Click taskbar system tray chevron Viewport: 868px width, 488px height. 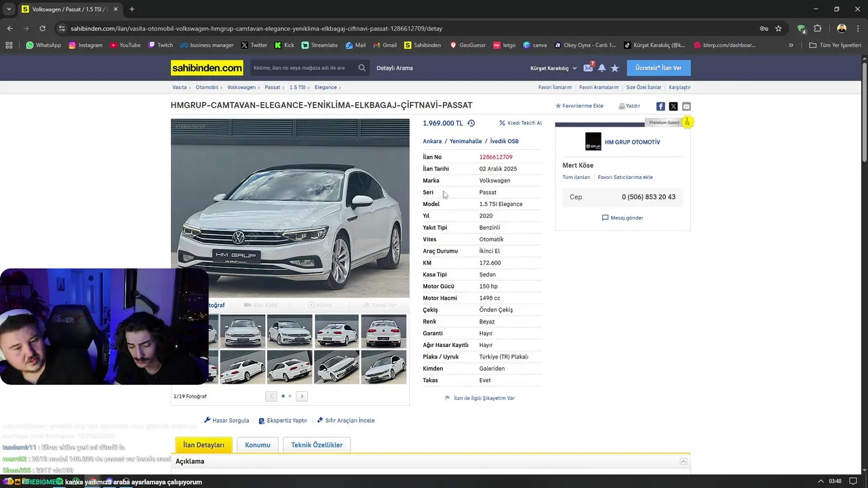point(821,481)
